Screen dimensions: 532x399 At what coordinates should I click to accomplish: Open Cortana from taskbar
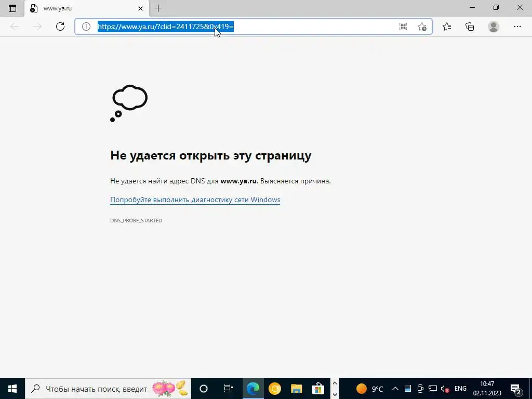click(204, 389)
